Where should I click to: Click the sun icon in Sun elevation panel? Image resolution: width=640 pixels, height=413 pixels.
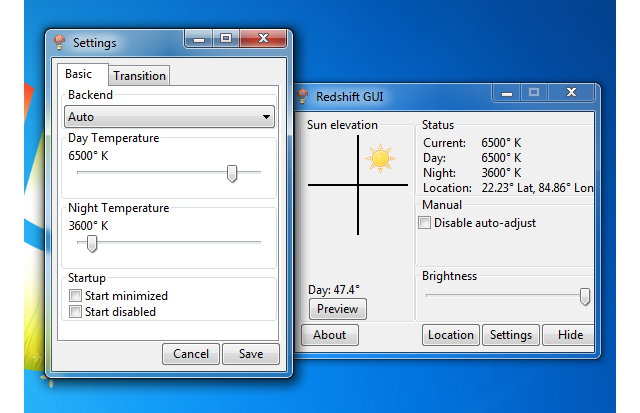380,158
